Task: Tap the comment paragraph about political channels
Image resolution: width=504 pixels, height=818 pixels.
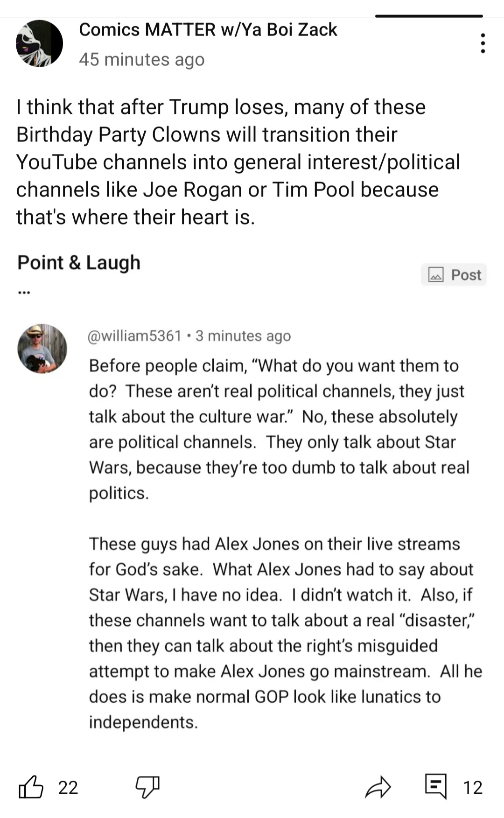Action: 279,429
